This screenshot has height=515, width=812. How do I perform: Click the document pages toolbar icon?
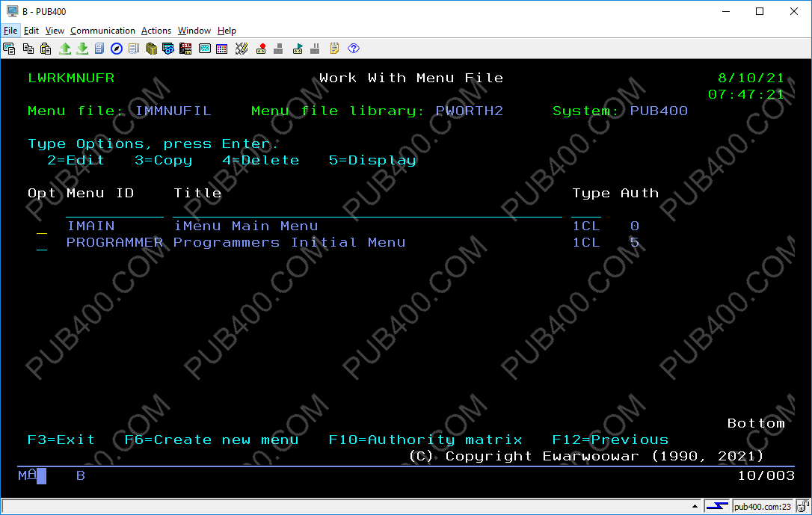click(x=134, y=49)
